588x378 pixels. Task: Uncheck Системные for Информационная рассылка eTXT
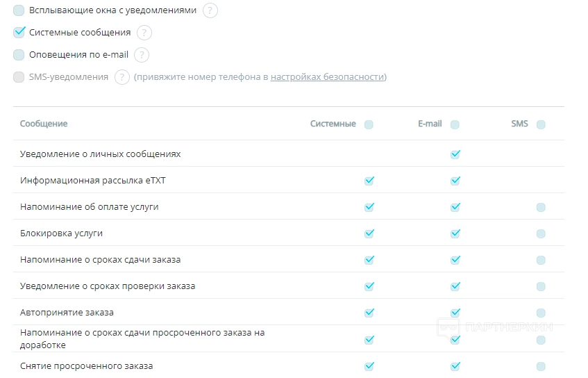[x=369, y=181]
